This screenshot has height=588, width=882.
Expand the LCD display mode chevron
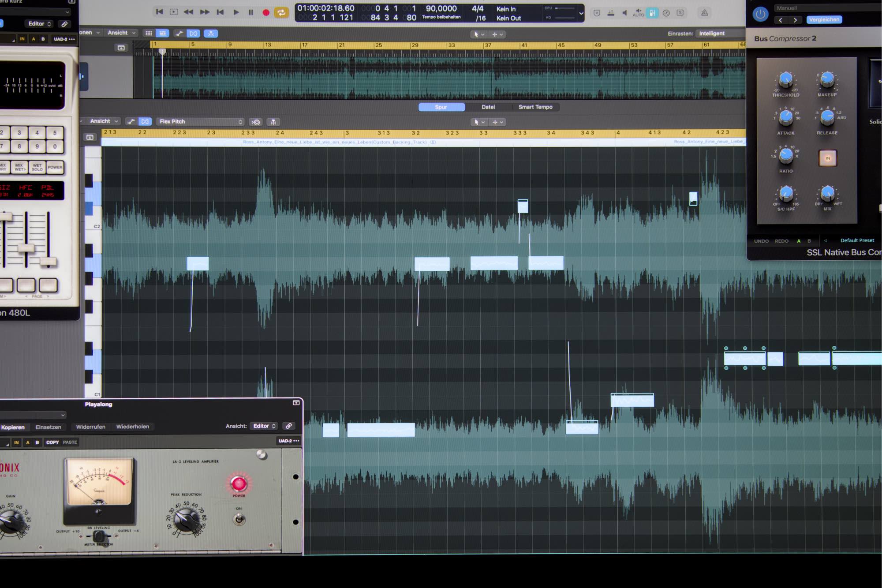pyautogui.click(x=581, y=13)
